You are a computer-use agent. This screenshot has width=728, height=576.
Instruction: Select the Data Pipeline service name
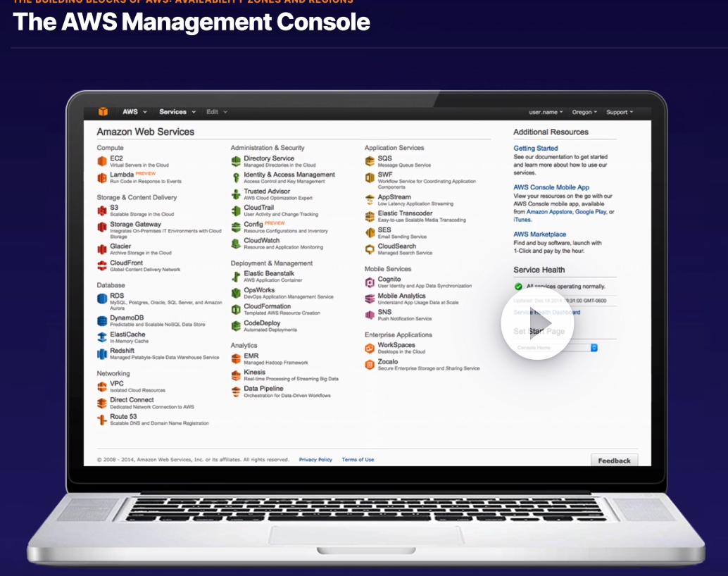click(263, 388)
